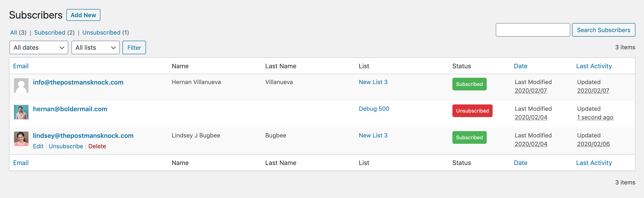Viewport: 644px width, 198px height.
Task: Click the name Hernan Villanueva
Action: point(196,82)
